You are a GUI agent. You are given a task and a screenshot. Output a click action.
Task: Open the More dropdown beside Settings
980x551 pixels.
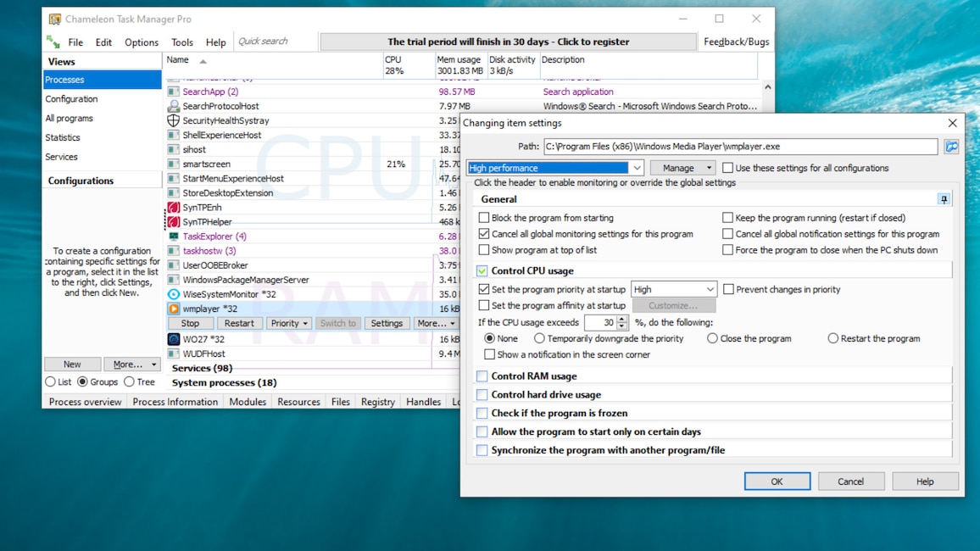pos(435,323)
